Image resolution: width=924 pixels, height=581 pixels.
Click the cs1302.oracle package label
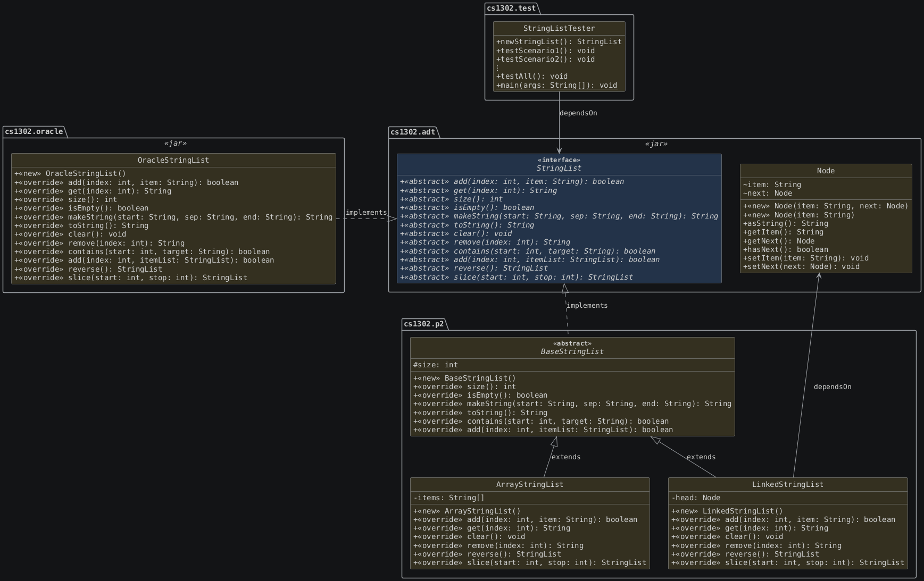pyautogui.click(x=34, y=131)
